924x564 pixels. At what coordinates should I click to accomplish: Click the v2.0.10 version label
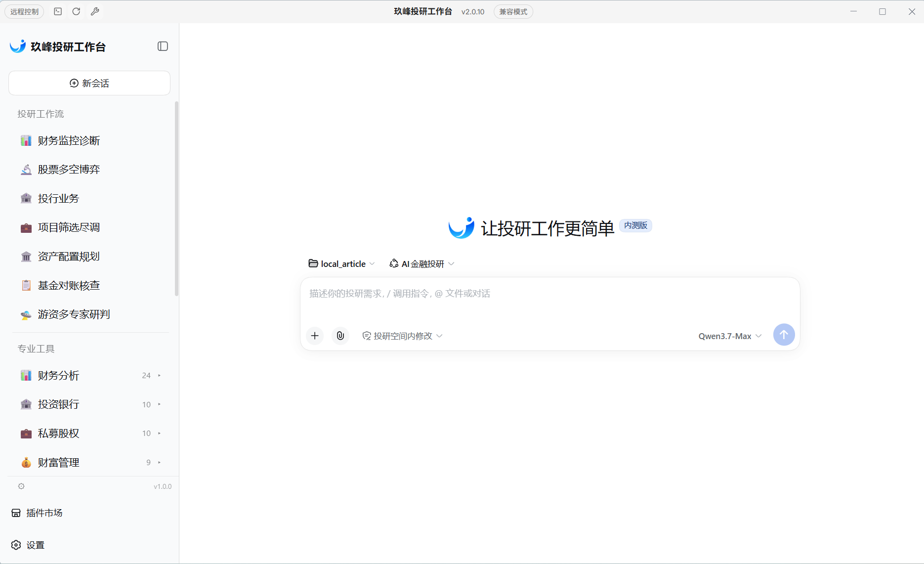[473, 12]
